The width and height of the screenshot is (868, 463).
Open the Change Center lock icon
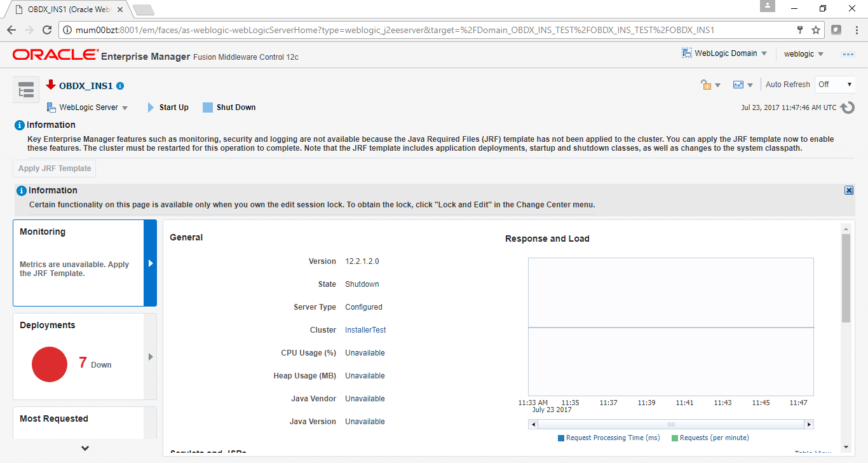tap(706, 85)
